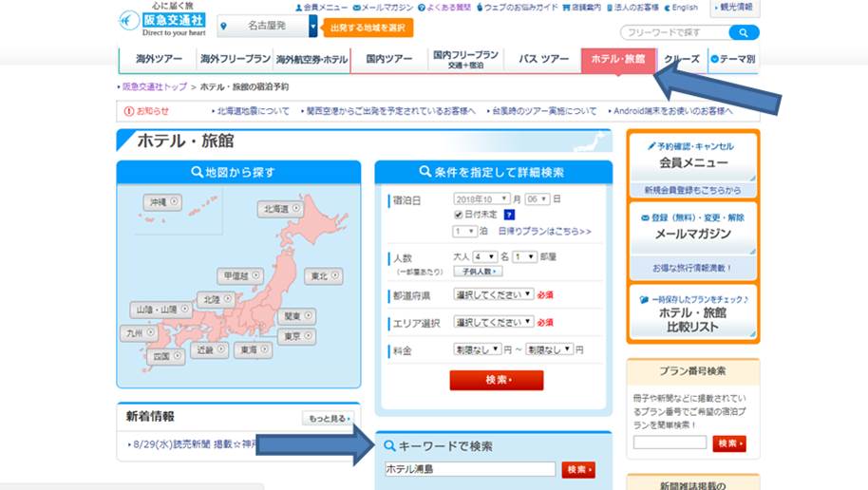Open the rooms count dropdown

pyautogui.click(x=525, y=257)
